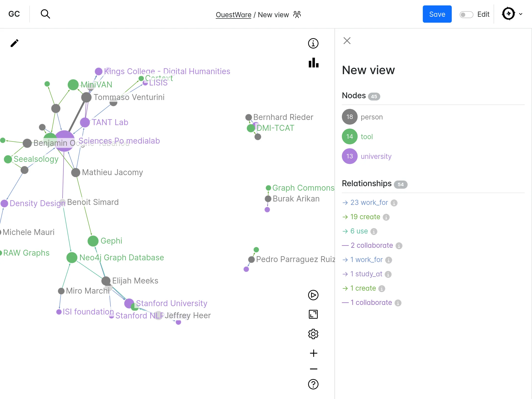Viewport: 532px width, 399px height.
Task: Select the Gephi node in graph
Action: tap(93, 241)
